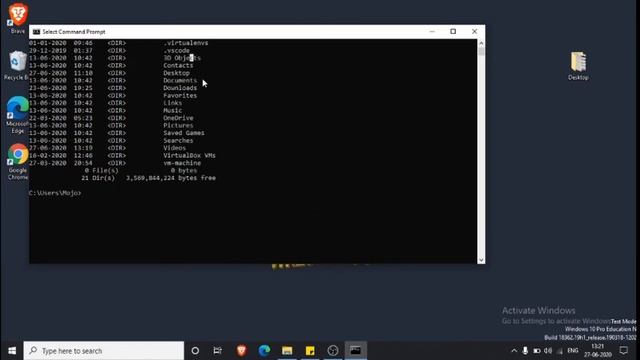This screenshot has height=360, width=640.
Task: Switch input language via ENG indicator
Action: click(x=573, y=351)
